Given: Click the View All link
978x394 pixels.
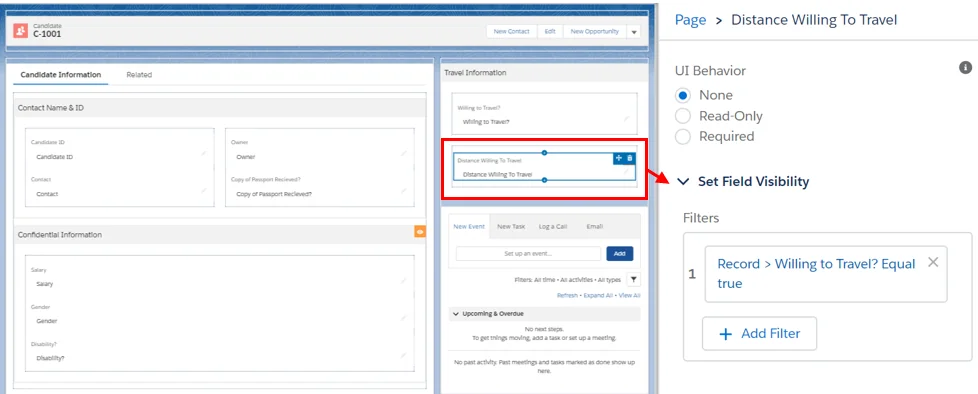Looking at the screenshot, I should [x=629, y=296].
